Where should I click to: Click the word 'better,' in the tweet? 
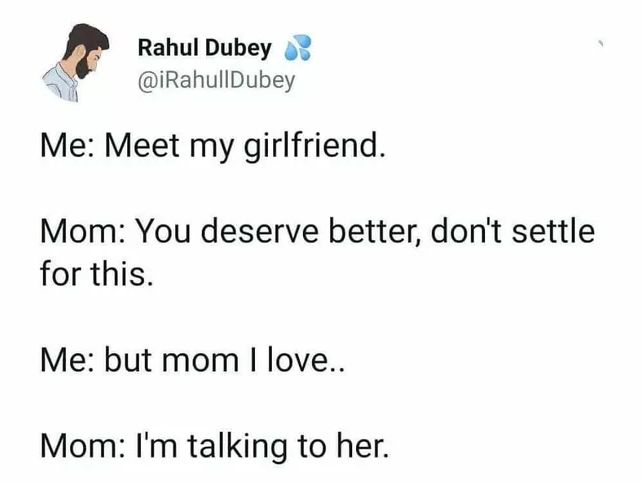pos(375,232)
